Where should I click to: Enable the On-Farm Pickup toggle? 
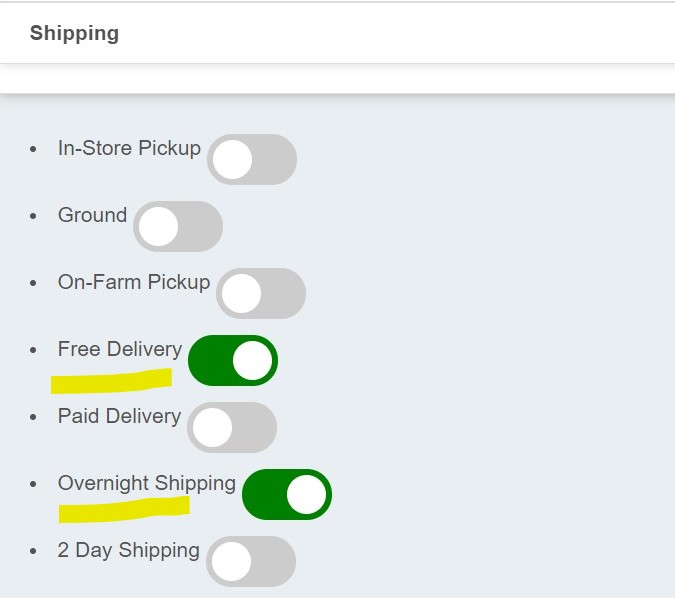(x=261, y=294)
